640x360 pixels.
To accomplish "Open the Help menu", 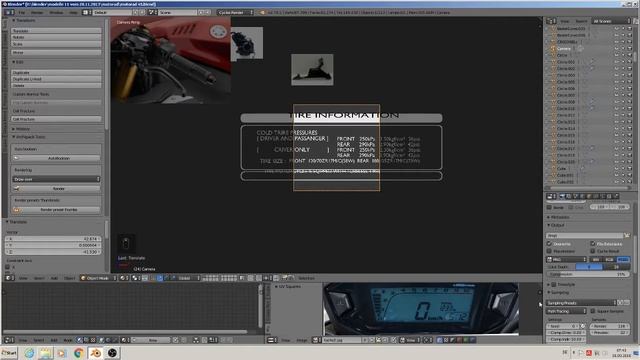I will 73,12.
